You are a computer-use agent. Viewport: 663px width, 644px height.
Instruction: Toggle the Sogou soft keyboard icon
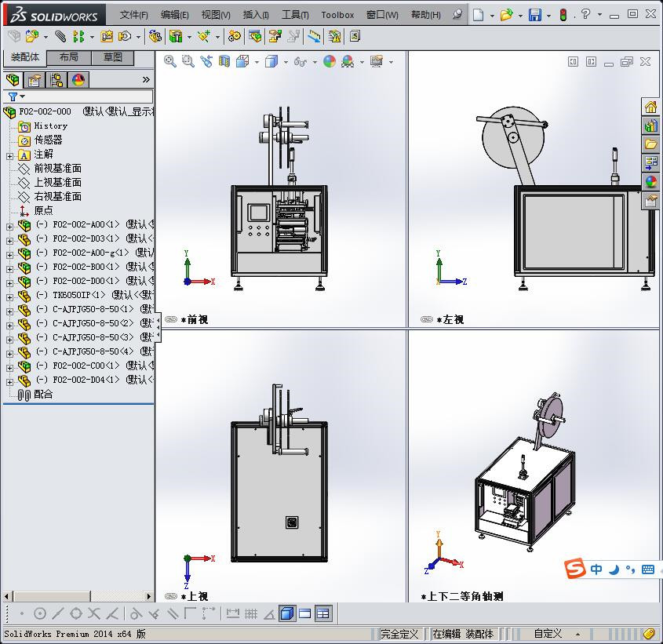[648, 569]
